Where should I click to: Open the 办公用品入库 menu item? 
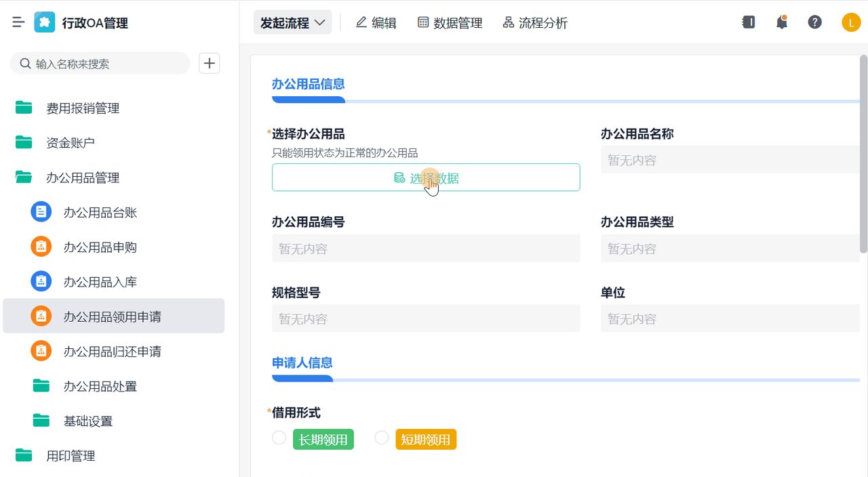coord(100,282)
